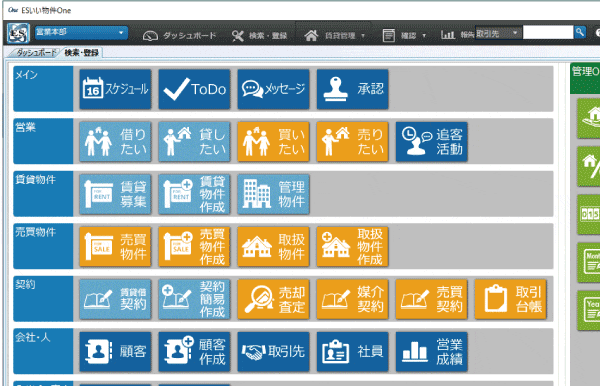
Task: Expand the 賃貸管理 menu arrow
Action: [363, 36]
